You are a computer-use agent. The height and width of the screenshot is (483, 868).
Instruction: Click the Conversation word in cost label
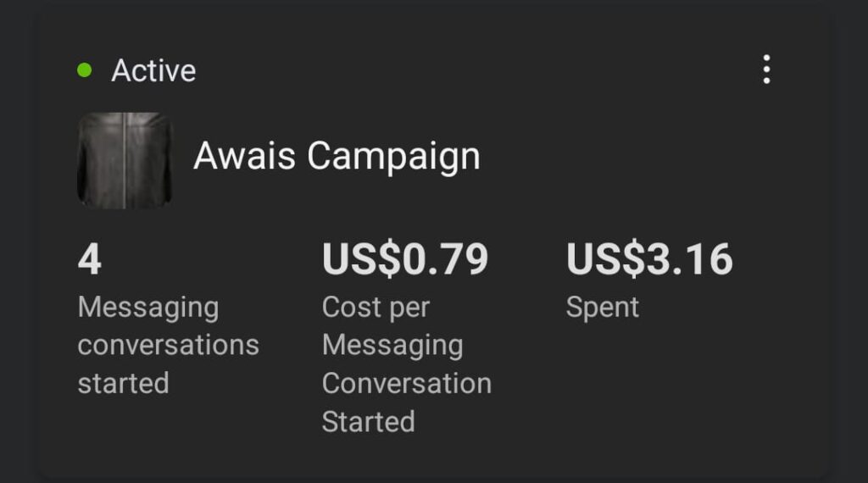click(x=407, y=383)
